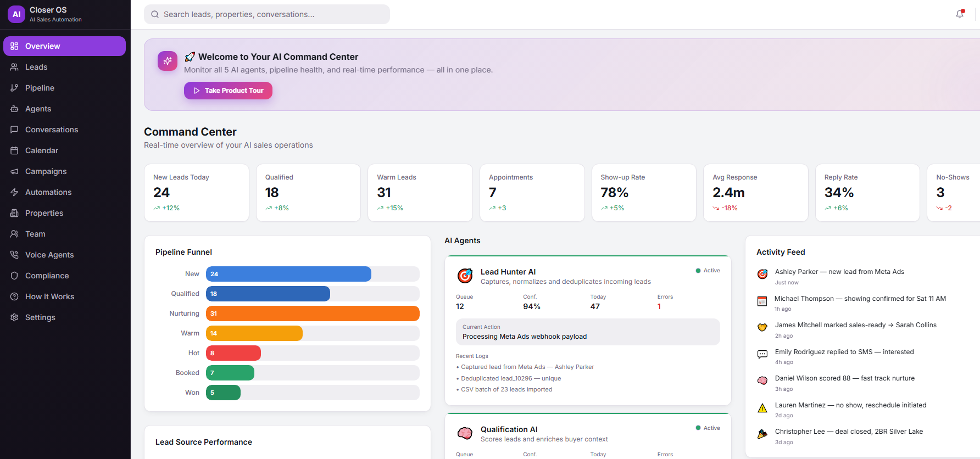The width and height of the screenshot is (980, 459).
Task: Open the Warm Leads metric card
Action: (x=420, y=193)
